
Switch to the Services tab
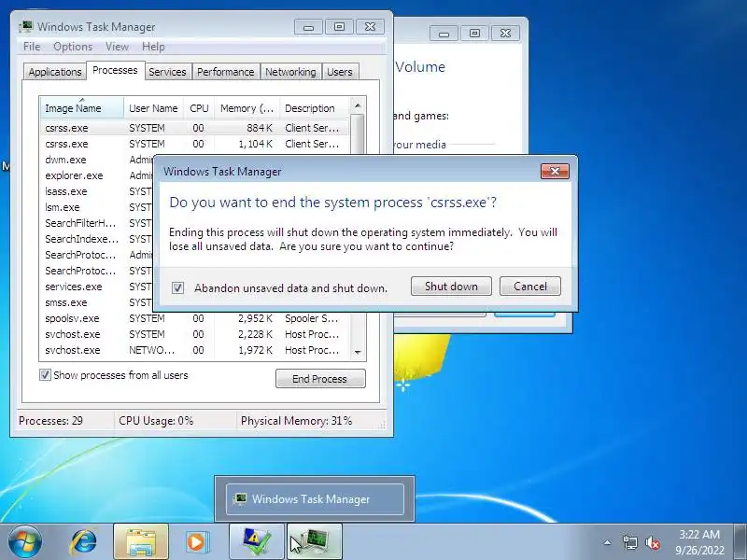pyautogui.click(x=167, y=72)
